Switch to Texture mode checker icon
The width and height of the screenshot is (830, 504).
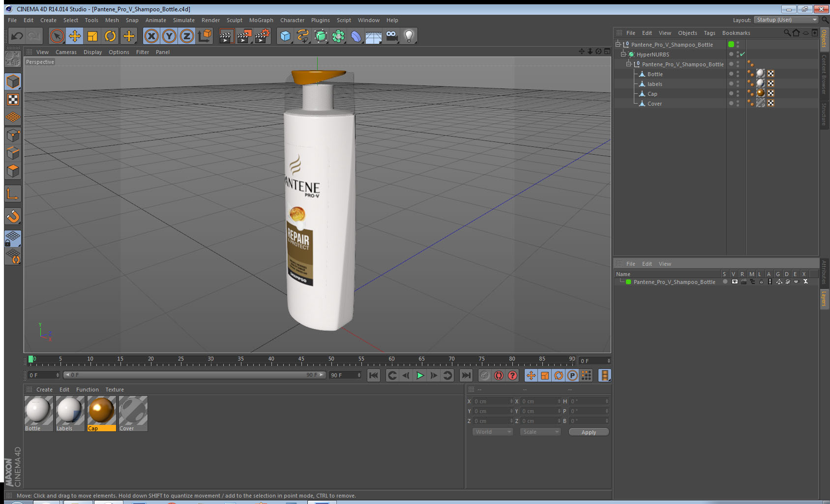13,100
